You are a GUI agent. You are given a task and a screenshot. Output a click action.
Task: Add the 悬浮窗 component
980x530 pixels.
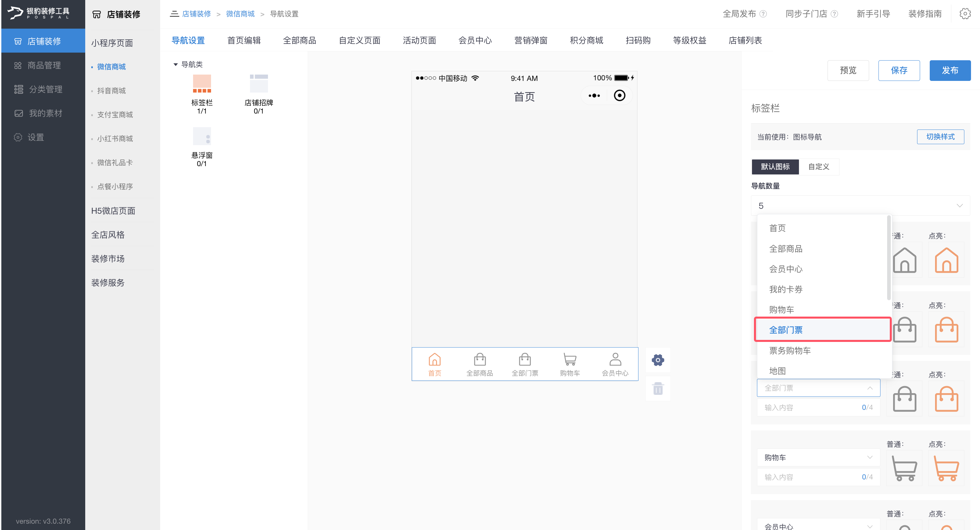pos(202,147)
